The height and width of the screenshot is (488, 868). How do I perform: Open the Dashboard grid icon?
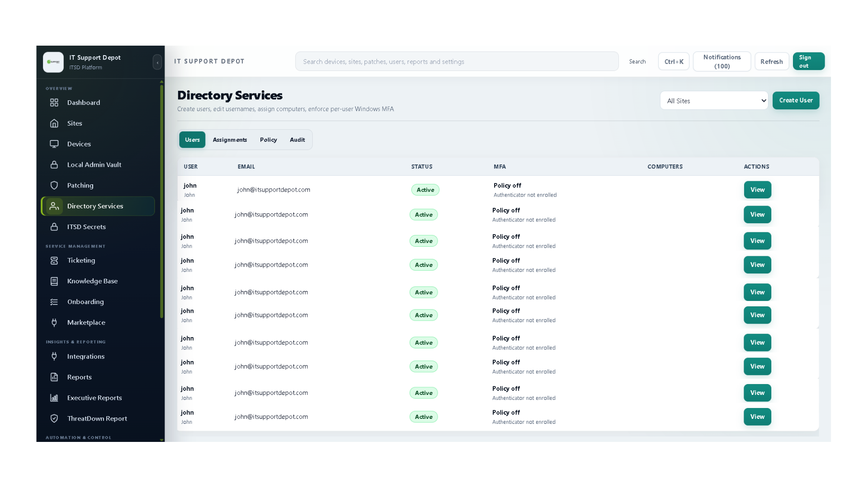(x=54, y=103)
